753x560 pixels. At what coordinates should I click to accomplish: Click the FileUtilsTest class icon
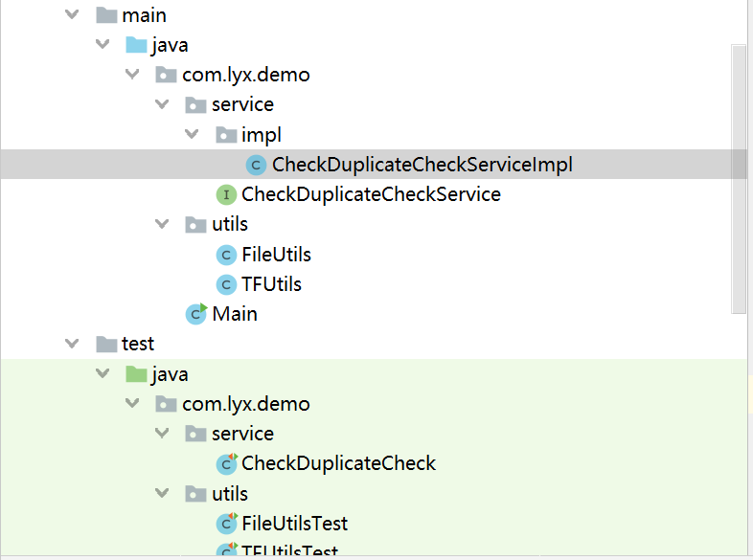226,524
